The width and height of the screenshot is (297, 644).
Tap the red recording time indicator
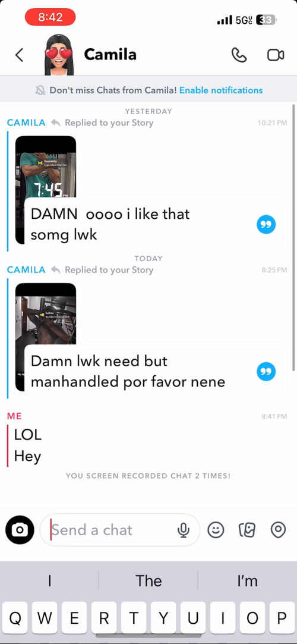(x=50, y=17)
